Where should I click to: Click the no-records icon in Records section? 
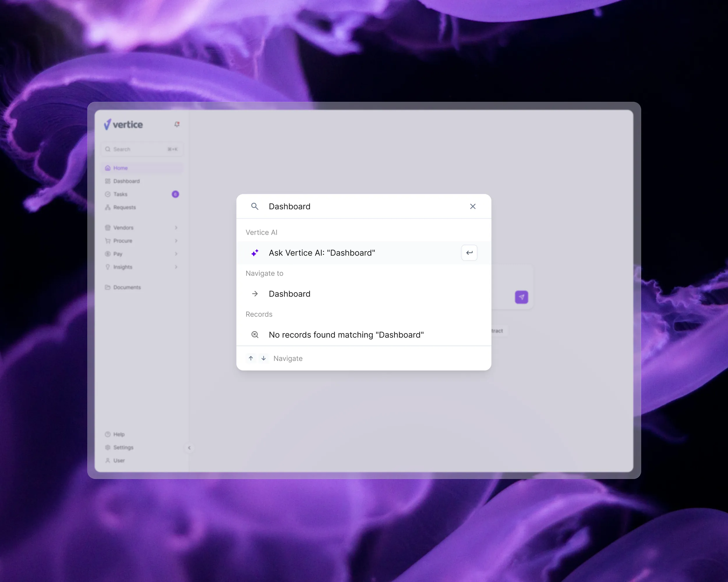255,335
